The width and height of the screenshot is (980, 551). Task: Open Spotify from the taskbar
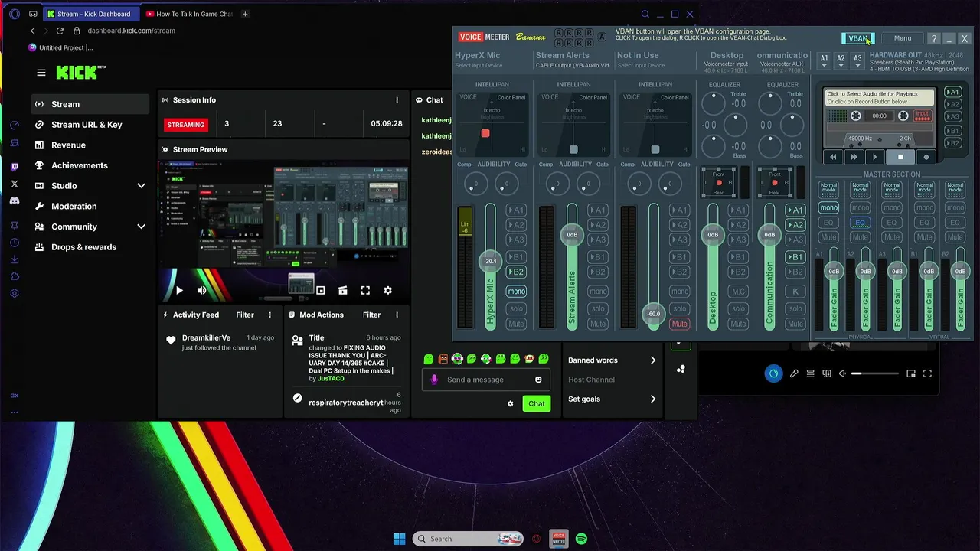(x=582, y=539)
